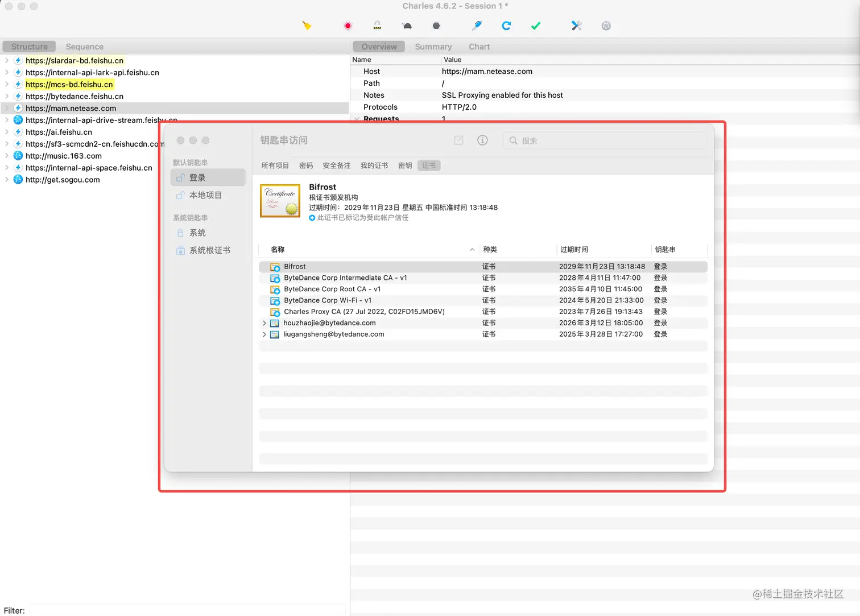
Task: Click certificate icon beside ByteDance Corp Wi-Fi
Action: 275,301
